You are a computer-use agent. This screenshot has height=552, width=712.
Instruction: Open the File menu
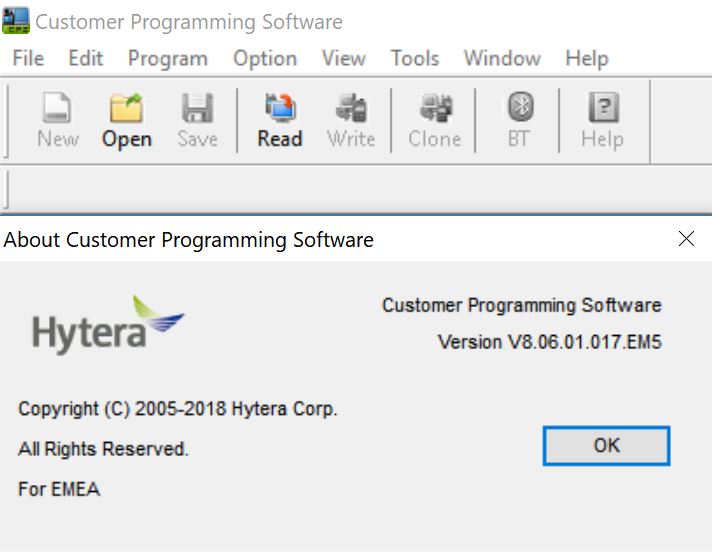28,58
